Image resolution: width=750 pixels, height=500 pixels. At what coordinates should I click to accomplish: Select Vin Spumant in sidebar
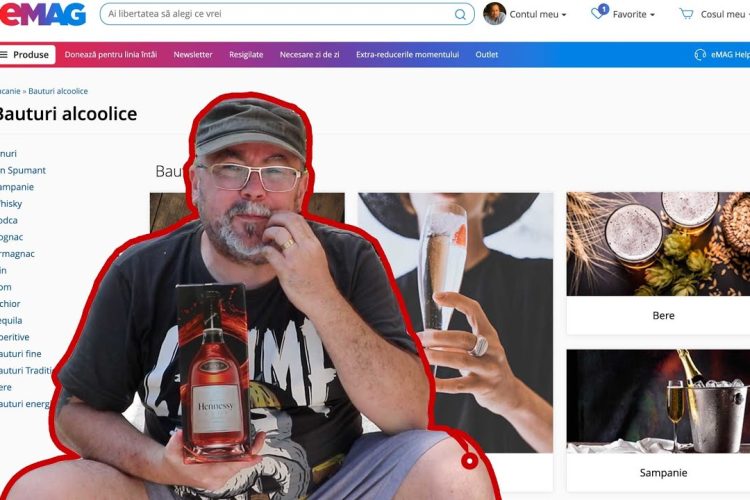point(23,170)
